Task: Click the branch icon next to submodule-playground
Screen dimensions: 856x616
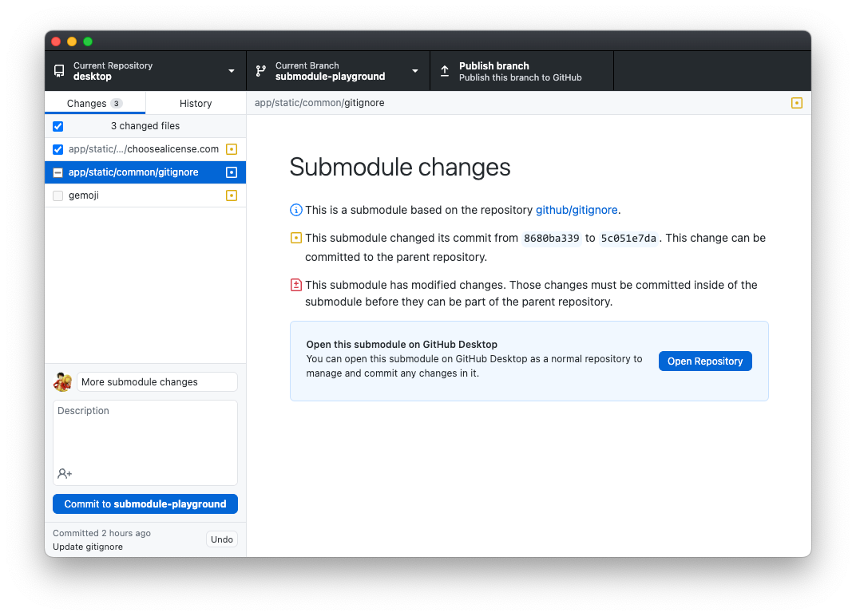Action: pos(260,70)
